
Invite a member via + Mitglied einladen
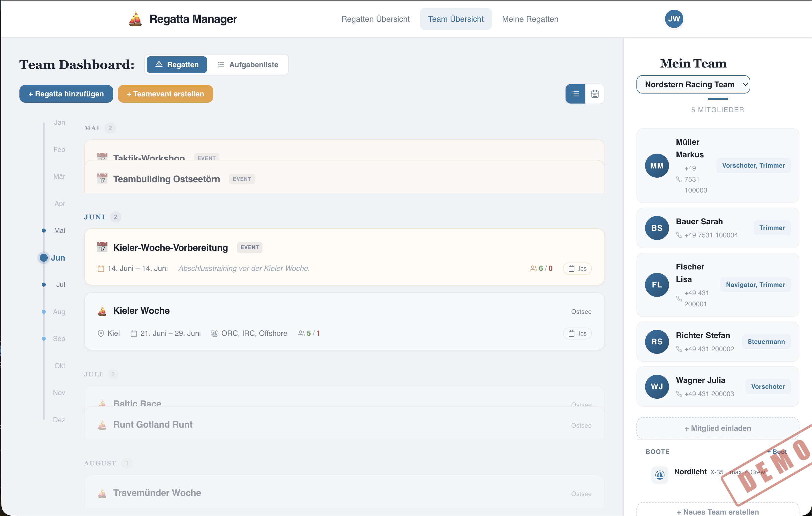(x=717, y=428)
